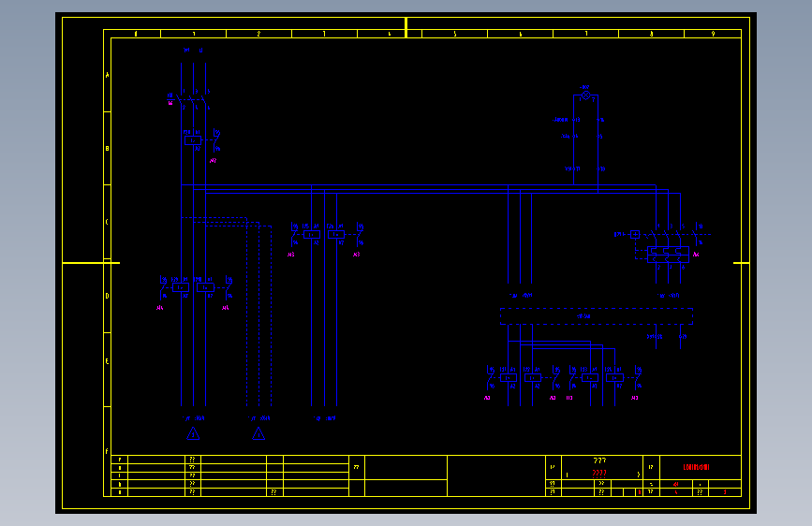This screenshot has width=812, height=526.
Task: Select the red ???? text in the title block
Action: click(599, 474)
